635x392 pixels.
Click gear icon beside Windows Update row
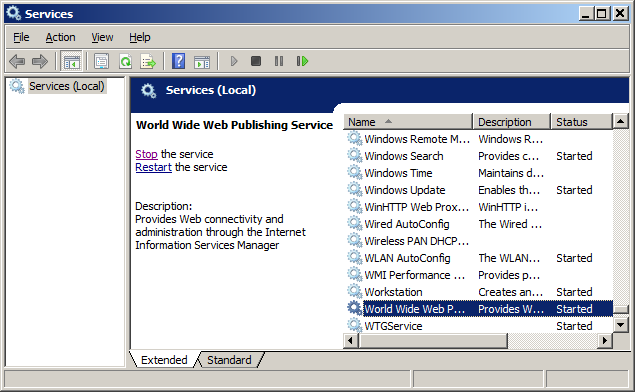[x=354, y=190]
